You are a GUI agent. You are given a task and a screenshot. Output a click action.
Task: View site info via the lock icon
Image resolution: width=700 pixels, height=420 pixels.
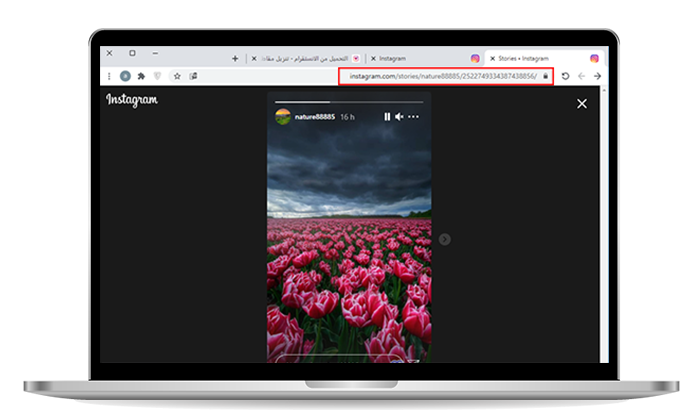546,76
